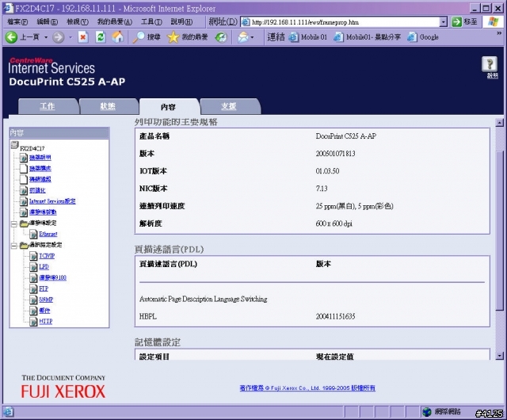This screenshot has width=507, height=420.
Task: Click the IE title bar page icon
Action: tap(8, 8)
